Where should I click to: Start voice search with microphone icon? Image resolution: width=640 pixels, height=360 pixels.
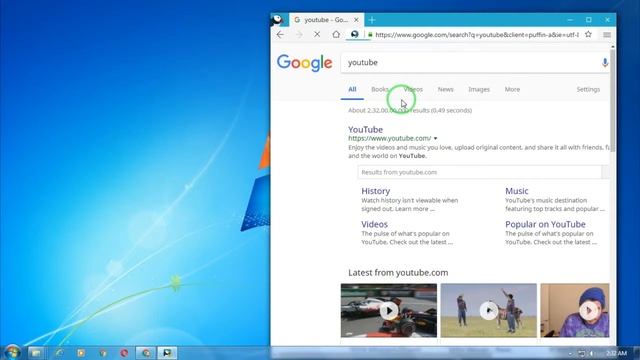coord(605,62)
